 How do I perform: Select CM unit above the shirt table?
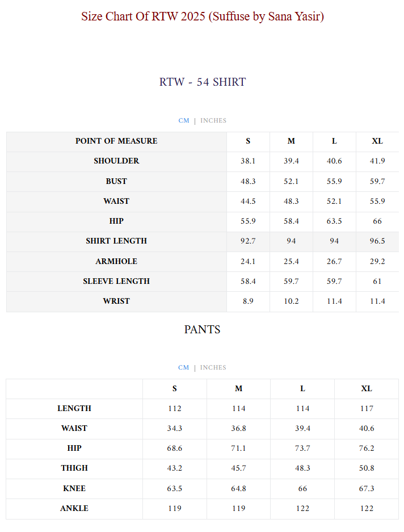pyautogui.click(x=184, y=121)
